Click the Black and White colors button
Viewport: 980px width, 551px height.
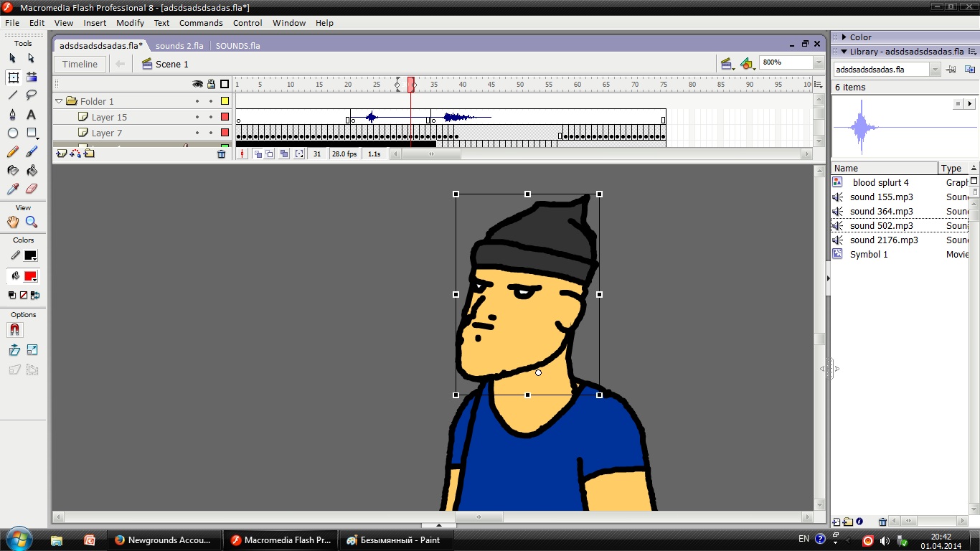(x=12, y=295)
